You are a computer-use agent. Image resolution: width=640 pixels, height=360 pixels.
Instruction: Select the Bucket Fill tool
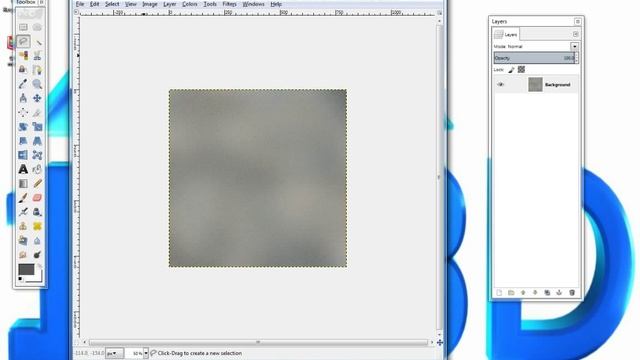tap(37, 169)
